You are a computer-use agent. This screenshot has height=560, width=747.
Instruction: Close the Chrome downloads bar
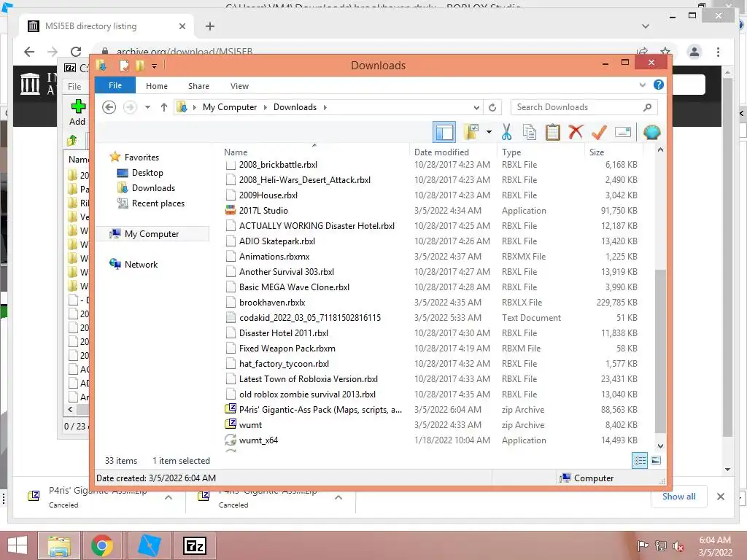pyautogui.click(x=720, y=497)
